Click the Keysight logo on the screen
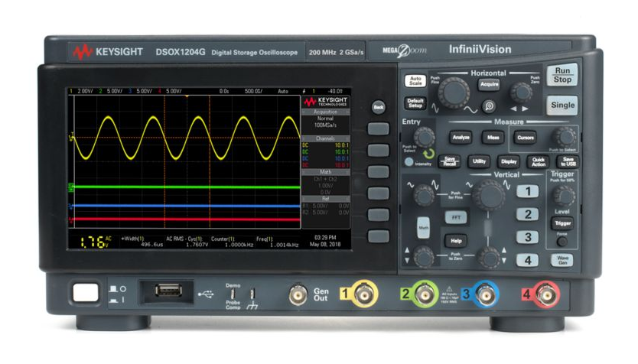The image size is (638, 364). pyautogui.click(x=326, y=101)
